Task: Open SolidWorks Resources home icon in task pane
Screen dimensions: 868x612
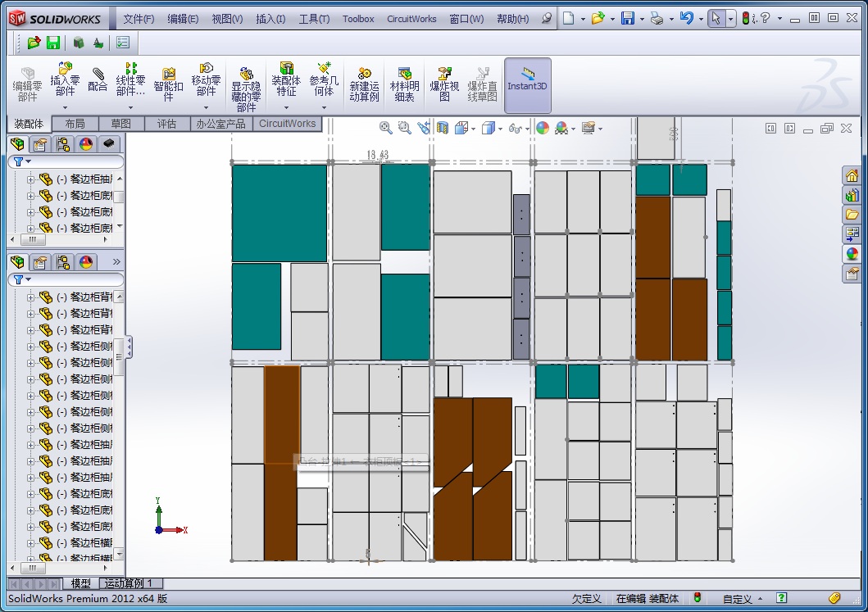Action: pos(852,176)
